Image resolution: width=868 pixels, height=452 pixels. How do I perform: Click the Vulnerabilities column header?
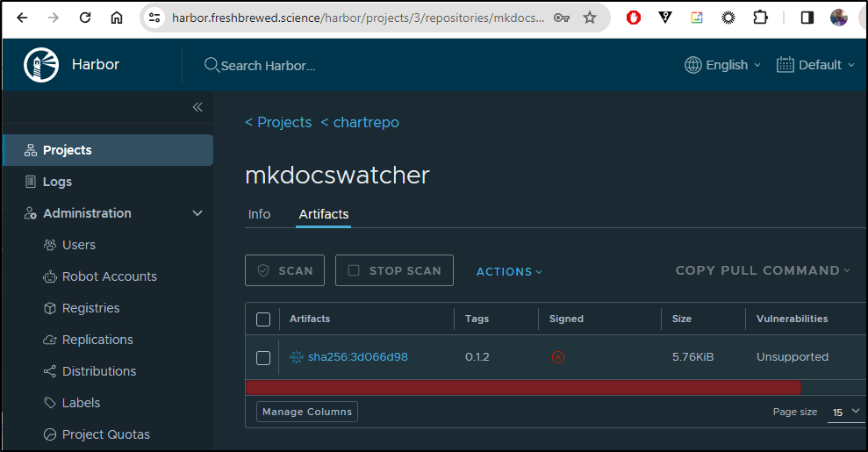pyautogui.click(x=793, y=319)
